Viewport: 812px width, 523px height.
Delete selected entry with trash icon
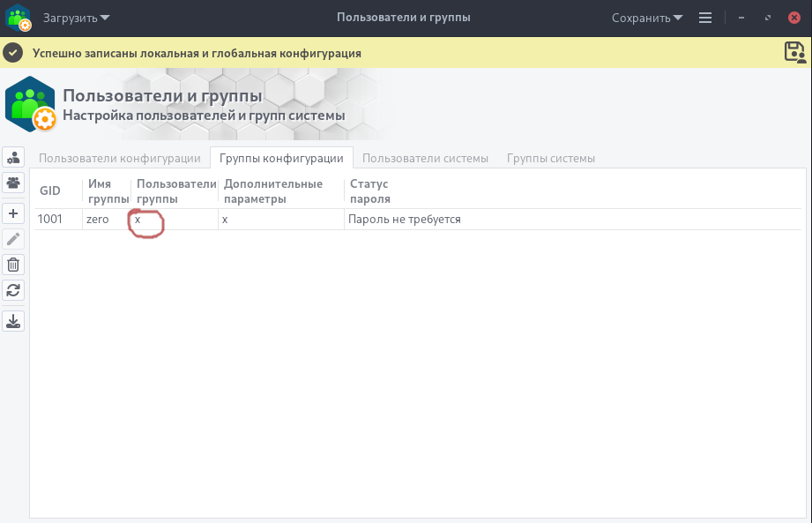pyautogui.click(x=13, y=264)
